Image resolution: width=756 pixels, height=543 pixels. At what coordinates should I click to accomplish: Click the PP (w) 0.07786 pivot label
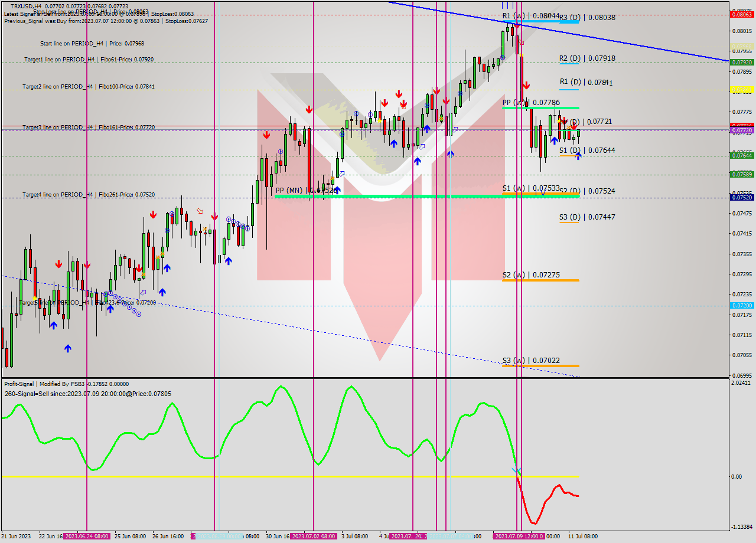[531, 103]
